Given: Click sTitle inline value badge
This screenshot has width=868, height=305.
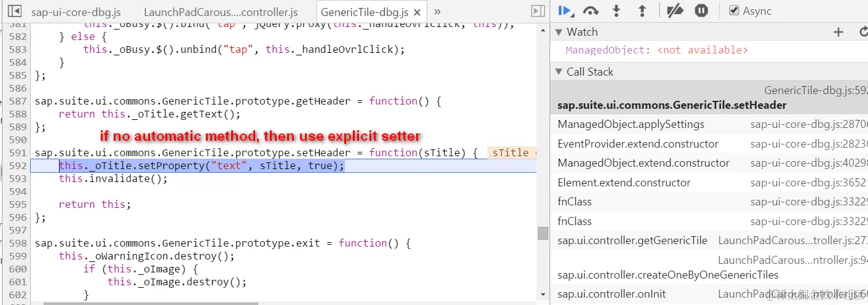Looking at the screenshot, I should pos(512,153).
